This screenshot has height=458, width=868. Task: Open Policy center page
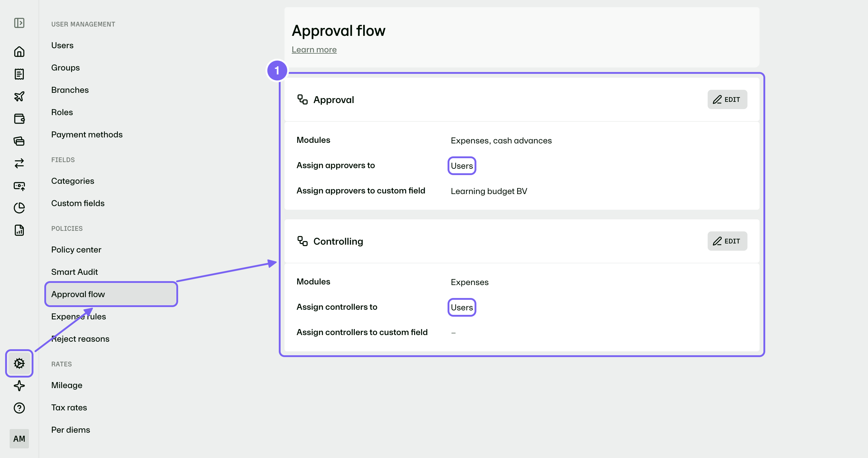[x=76, y=249]
